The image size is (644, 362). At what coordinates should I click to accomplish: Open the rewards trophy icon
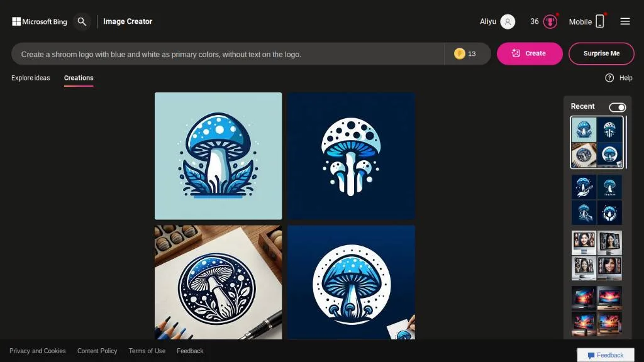pos(550,22)
